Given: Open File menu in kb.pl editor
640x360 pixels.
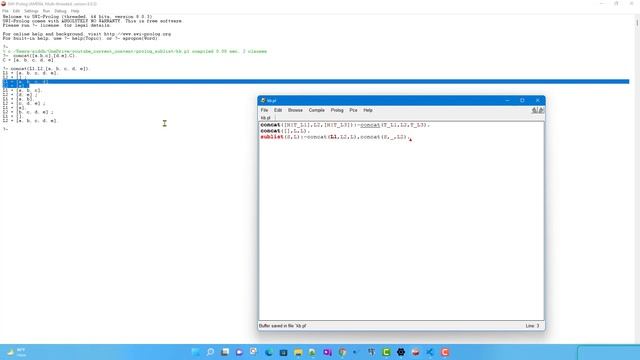Looking at the screenshot, I should [264, 110].
